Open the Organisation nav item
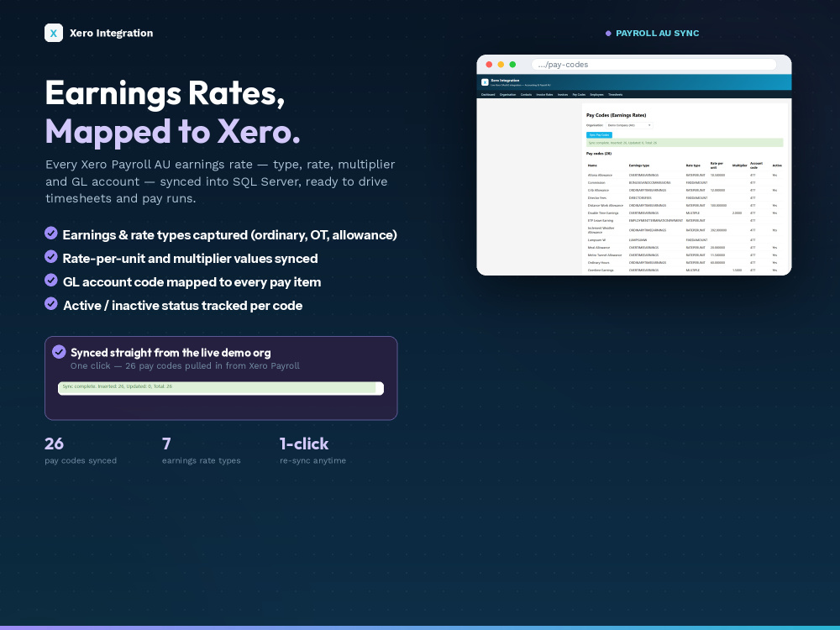Viewport: 840px width, 630px height. click(508, 94)
